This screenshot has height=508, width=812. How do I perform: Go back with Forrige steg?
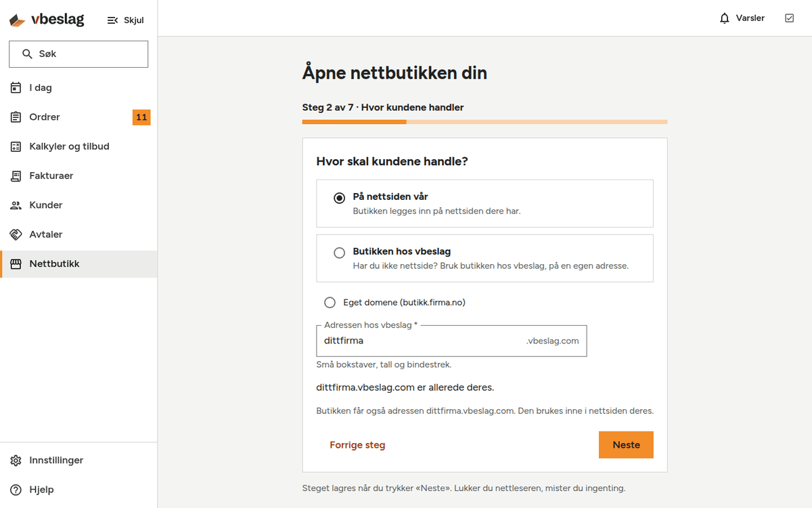357,445
